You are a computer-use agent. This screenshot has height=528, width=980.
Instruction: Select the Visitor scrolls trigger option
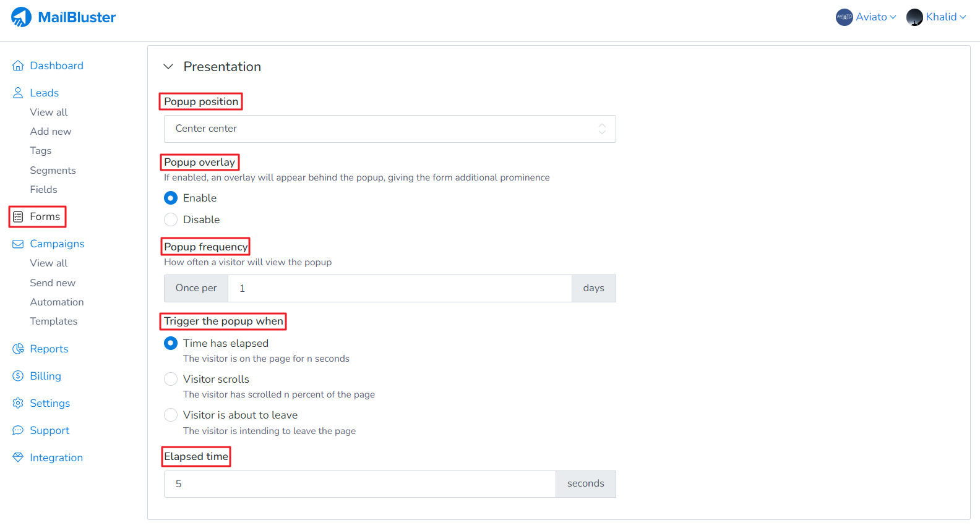click(171, 379)
